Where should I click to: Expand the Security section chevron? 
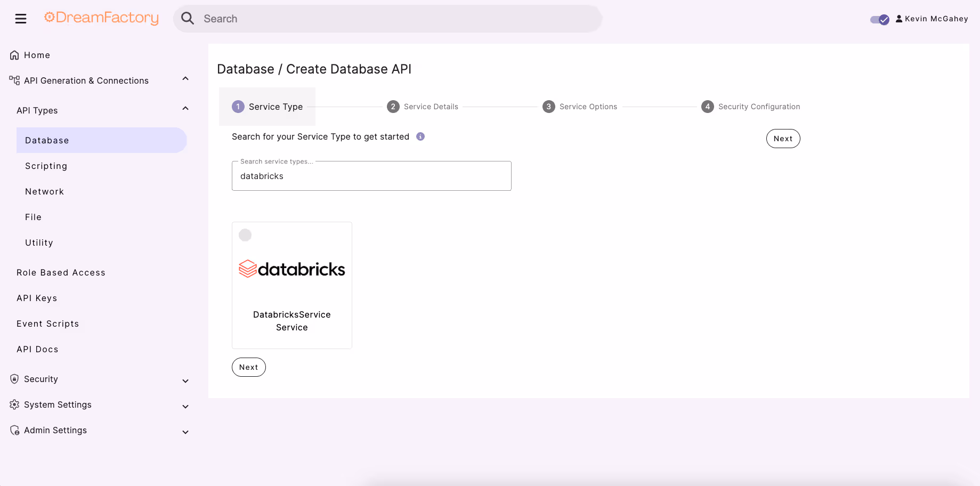pos(185,381)
